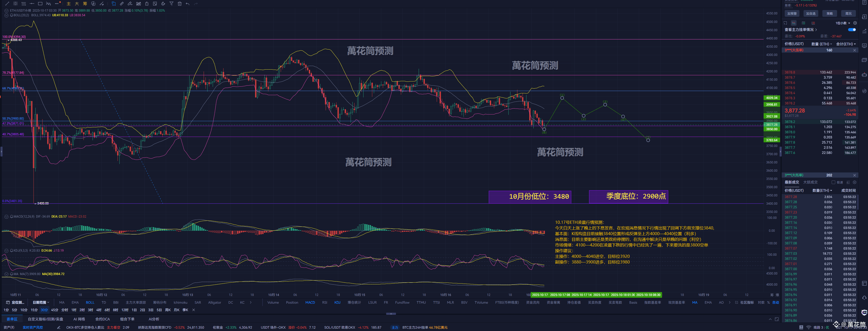This screenshot has height=331, width=868.
Task: Select the trend line drawing tool
Action: 7,4
